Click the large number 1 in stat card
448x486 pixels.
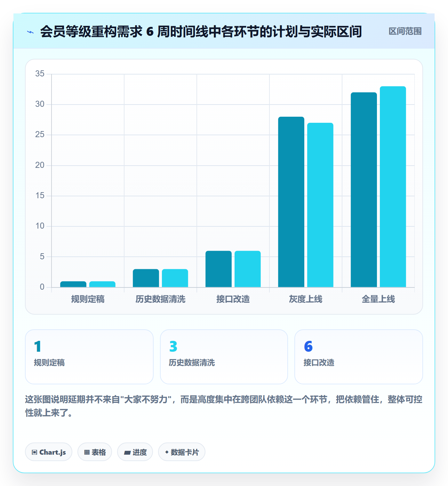(x=38, y=347)
